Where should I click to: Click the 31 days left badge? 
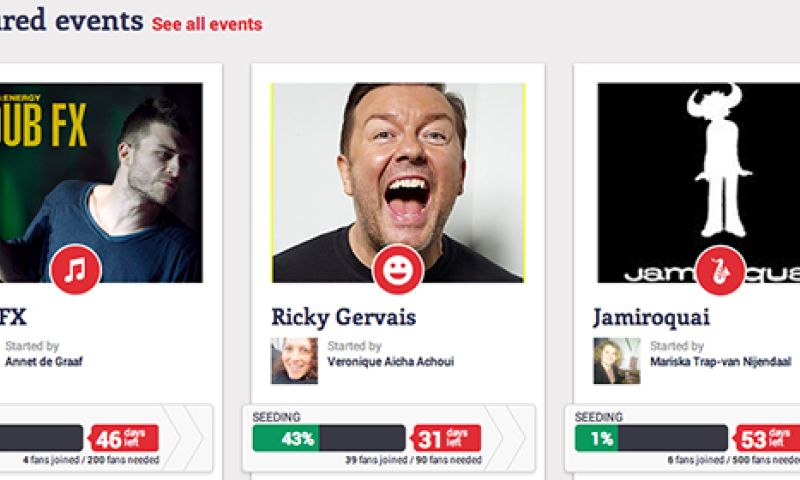[444, 438]
